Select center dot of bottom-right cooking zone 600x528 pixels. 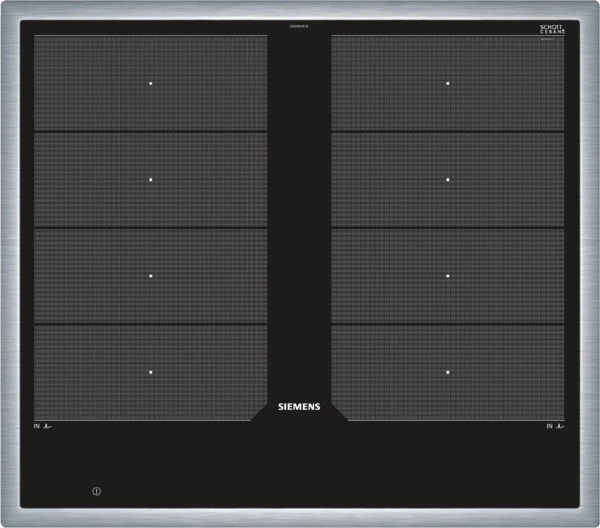point(448,372)
